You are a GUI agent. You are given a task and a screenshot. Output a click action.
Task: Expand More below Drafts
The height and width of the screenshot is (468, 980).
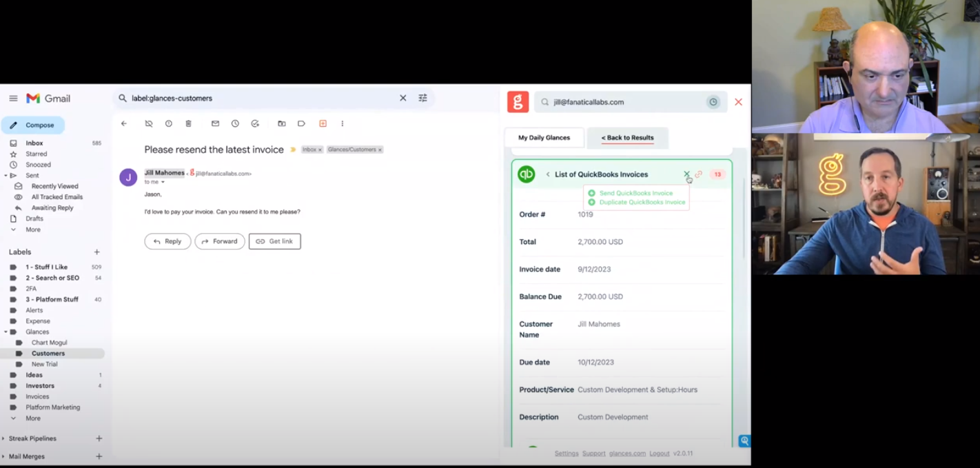(32, 230)
